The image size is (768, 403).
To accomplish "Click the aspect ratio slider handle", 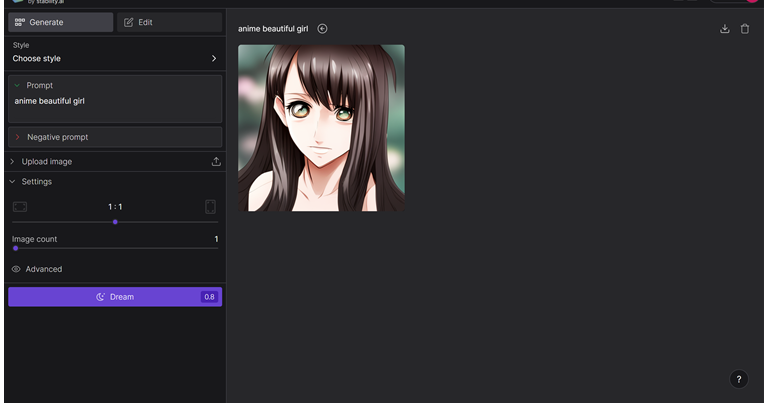I will (115, 222).
